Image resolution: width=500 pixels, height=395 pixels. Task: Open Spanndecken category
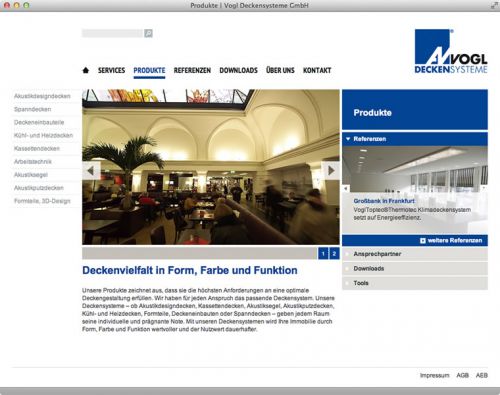33,109
